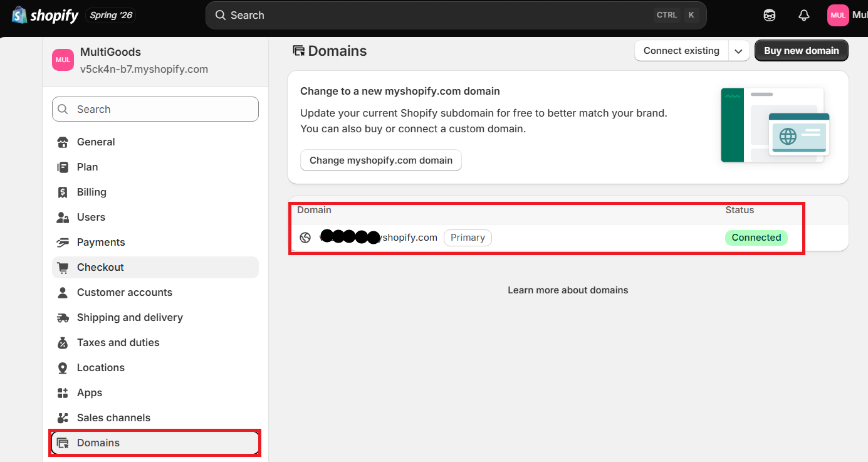Click the Plan icon in sidebar

[x=63, y=167]
